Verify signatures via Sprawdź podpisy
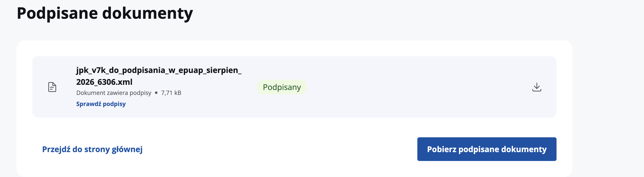Screen dimensions: 644x177 coord(101,104)
